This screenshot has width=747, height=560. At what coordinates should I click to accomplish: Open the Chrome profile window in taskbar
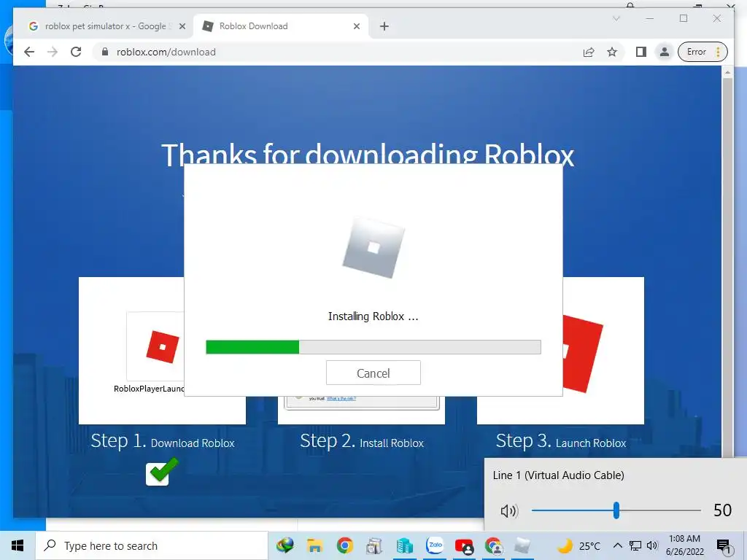click(494, 545)
